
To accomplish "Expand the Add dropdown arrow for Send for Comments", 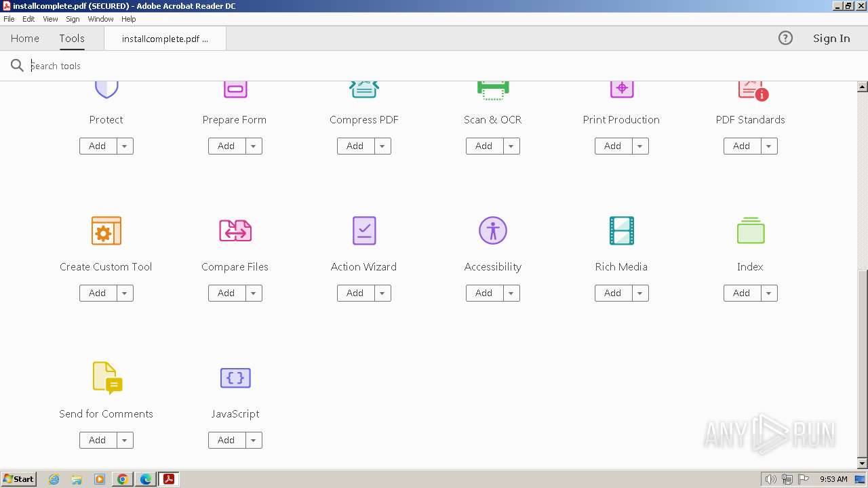I will pyautogui.click(x=125, y=441).
